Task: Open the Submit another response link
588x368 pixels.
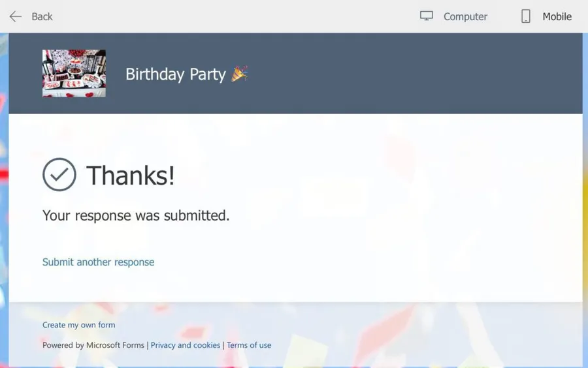Action: [98, 262]
